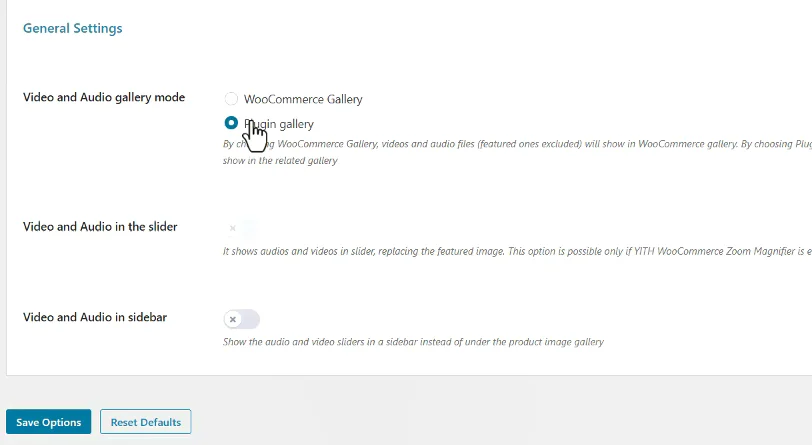
Task: Toggle Video and Audio in sidebar switch
Action: tap(242, 319)
